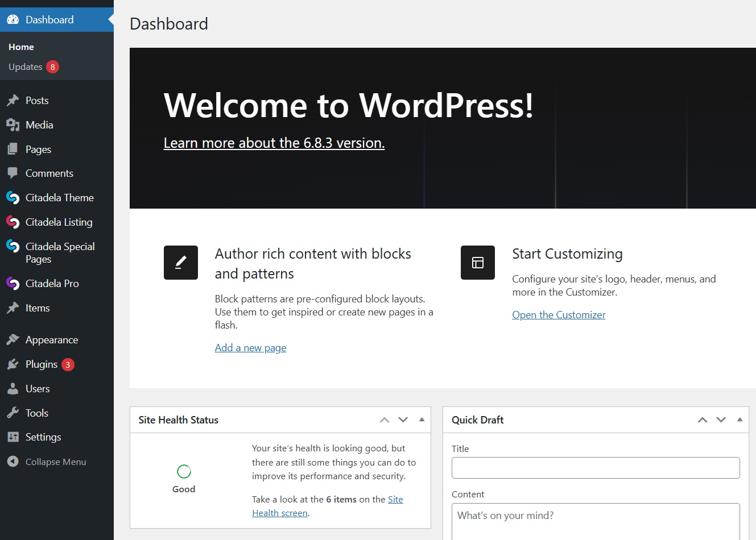Toggle the Quick Draft panel triangle
Viewport: 756px width, 540px height.
point(740,419)
